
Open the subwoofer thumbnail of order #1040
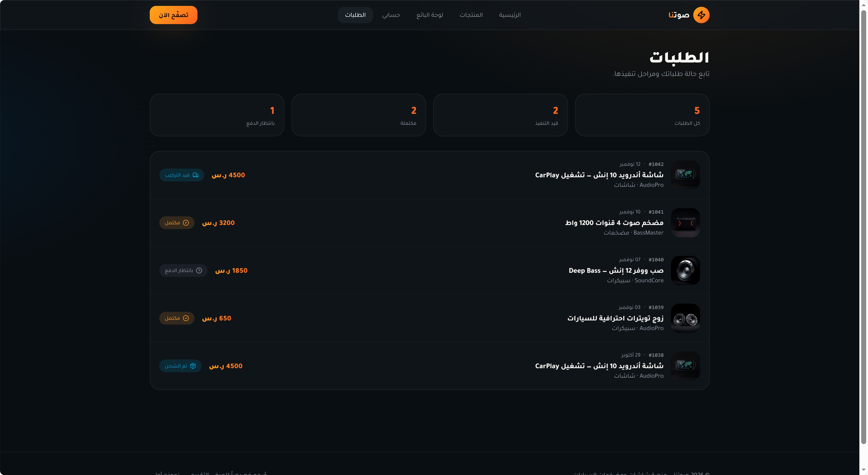pyautogui.click(x=685, y=270)
